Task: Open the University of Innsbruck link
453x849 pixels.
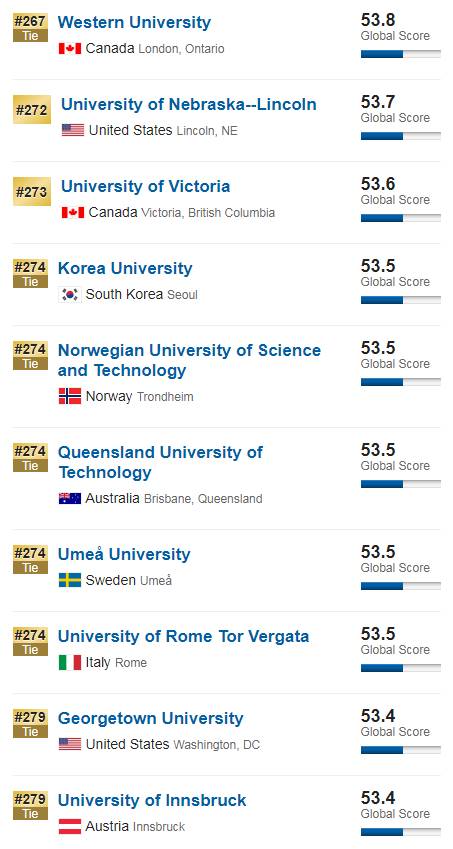Action: [152, 800]
